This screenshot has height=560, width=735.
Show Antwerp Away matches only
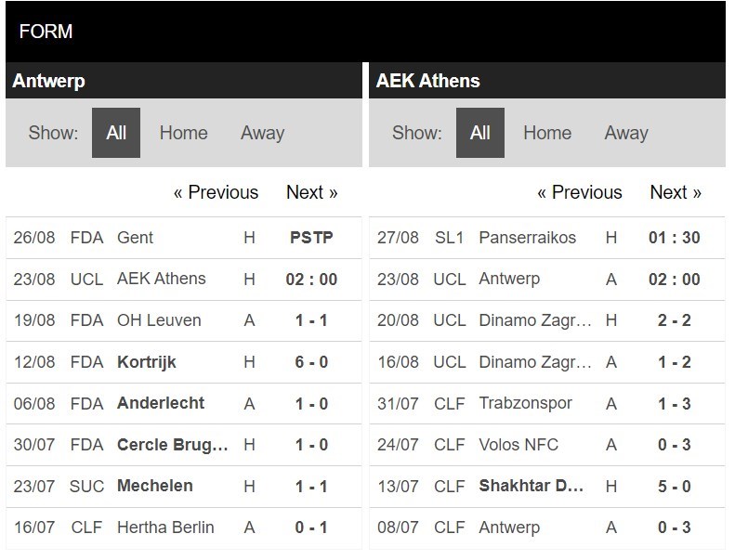[262, 133]
